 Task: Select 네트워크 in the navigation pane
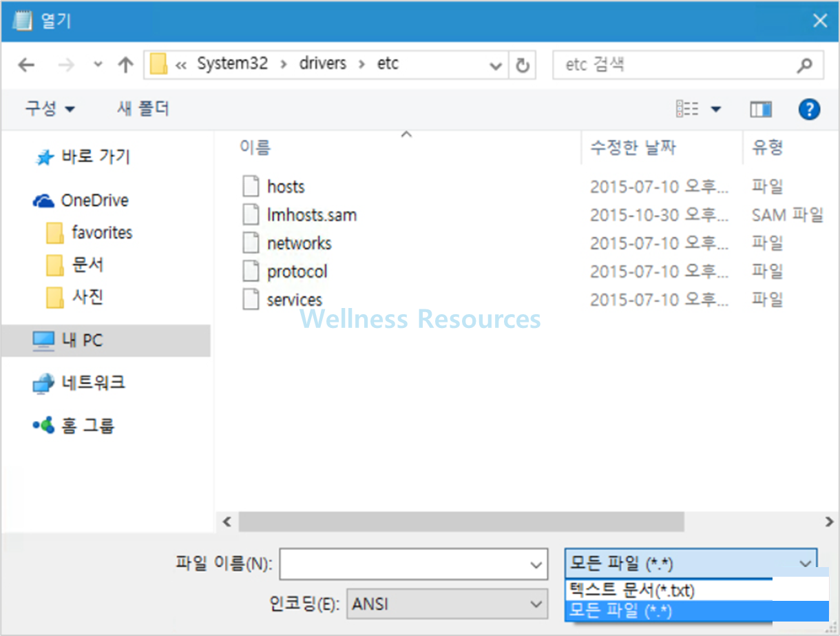click(x=94, y=383)
